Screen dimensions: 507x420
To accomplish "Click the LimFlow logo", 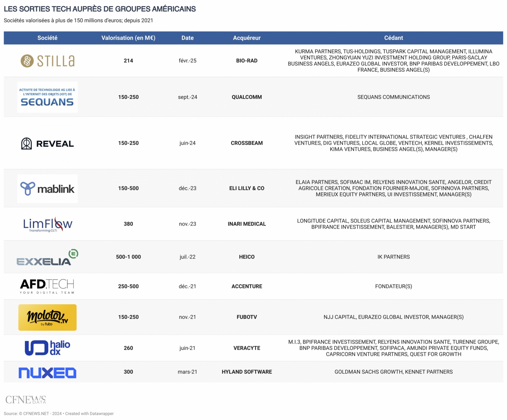I will point(48,224).
